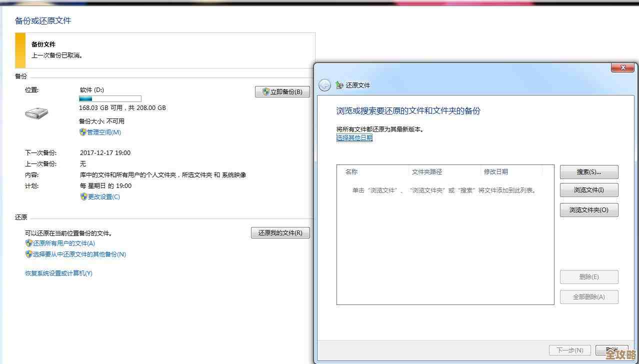Click the back arrow in the 还原文件 dialog
The height and width of the screenshot is (364, 639).
[x=324, y=85]
